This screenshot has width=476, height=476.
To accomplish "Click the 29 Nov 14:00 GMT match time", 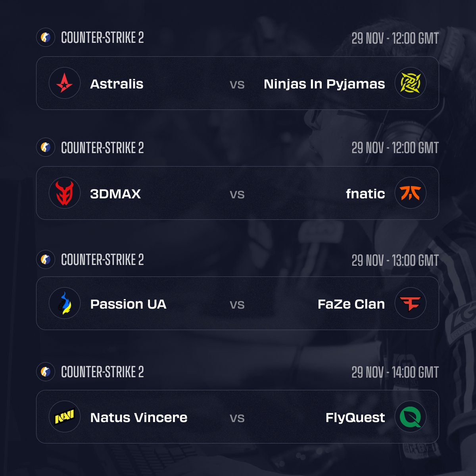I will (395, 372).
